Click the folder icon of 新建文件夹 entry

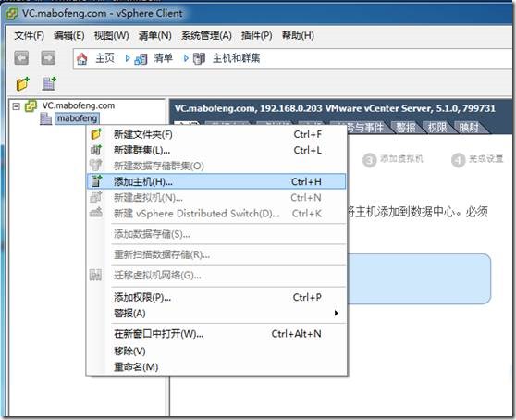point(96,134)
